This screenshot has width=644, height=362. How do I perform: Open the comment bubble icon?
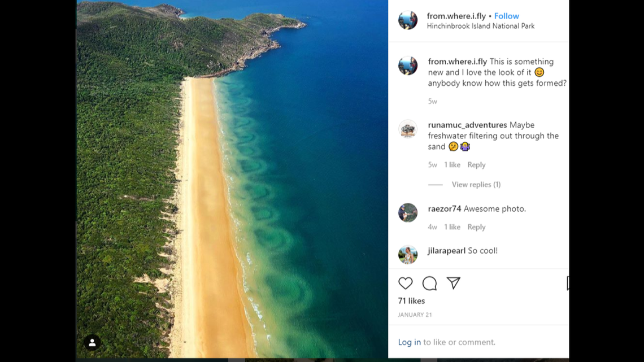click(429, 283)
